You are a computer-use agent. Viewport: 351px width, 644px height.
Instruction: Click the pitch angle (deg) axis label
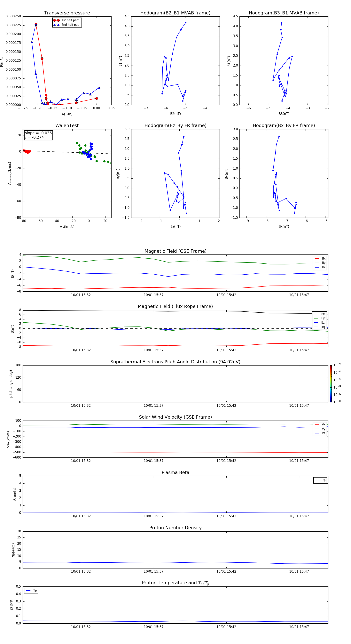pyautogui.click(x=11, y=384)
